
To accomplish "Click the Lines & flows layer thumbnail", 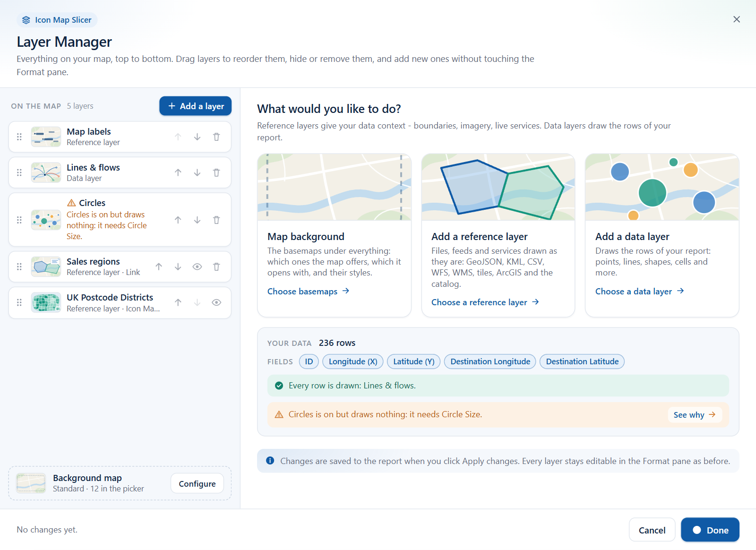I will point(46,173).
